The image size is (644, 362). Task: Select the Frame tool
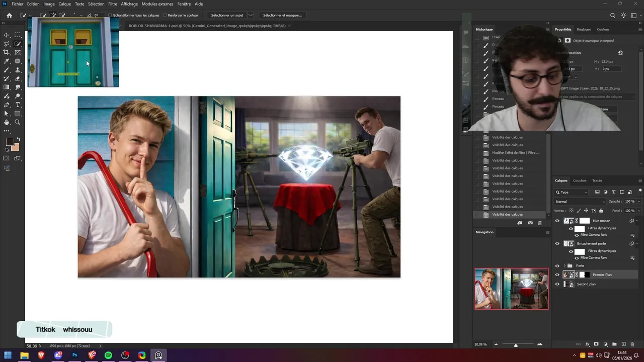(18, 52)
